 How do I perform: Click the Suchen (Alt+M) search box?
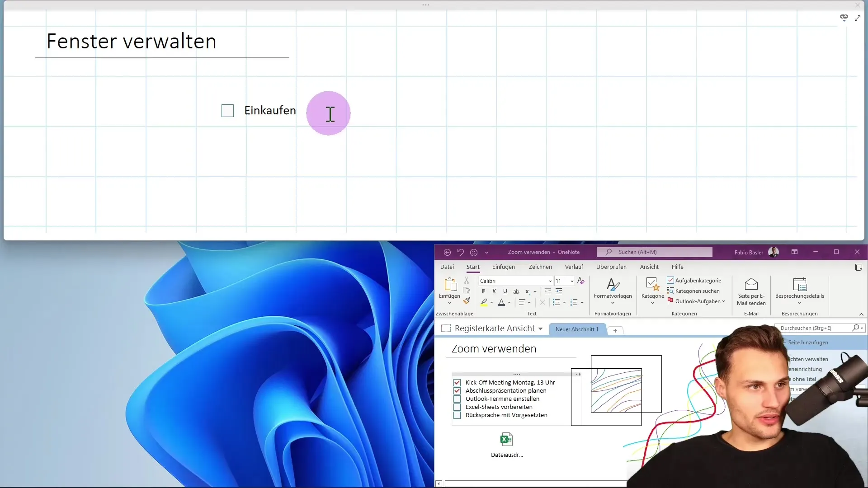pos(654,252)
